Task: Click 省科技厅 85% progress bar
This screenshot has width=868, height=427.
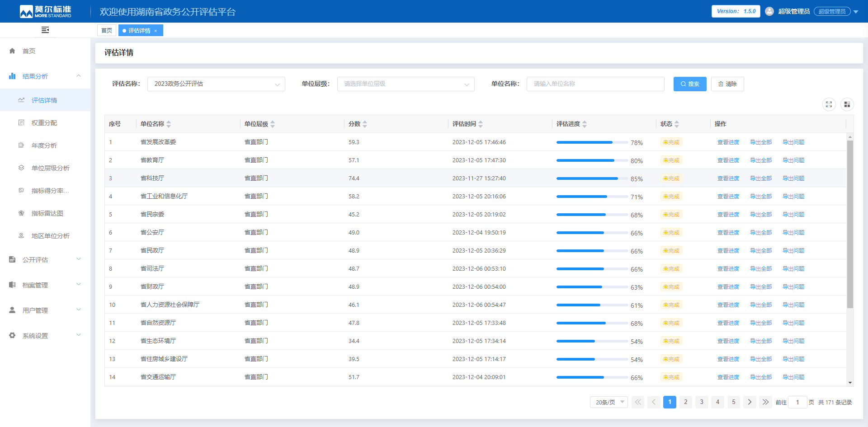Action: click(x=592, y=178)
